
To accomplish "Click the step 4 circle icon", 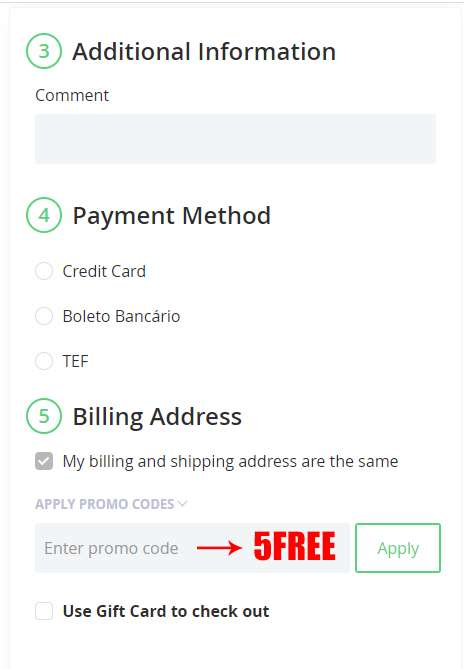I will click(44, 215).
